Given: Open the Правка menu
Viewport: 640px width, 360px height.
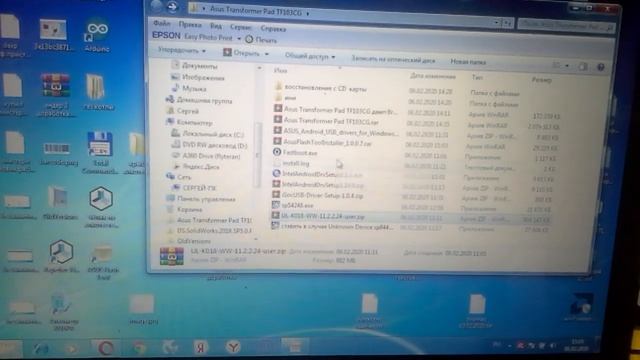Looking at the screenshot, I should pyautogui.click(x=190, y=24).
